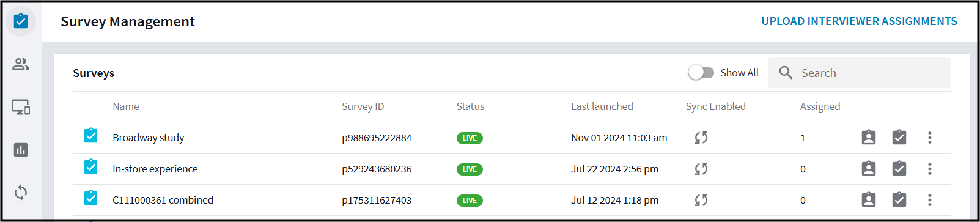Click the C111000361 combined survey clipboard icon

tap(90, 198)
